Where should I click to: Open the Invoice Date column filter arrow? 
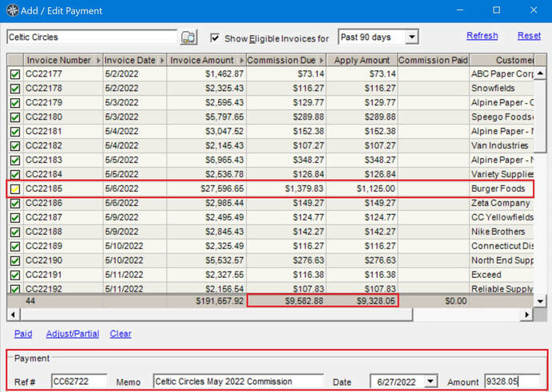pyautogui.click(x=162, y=61)
